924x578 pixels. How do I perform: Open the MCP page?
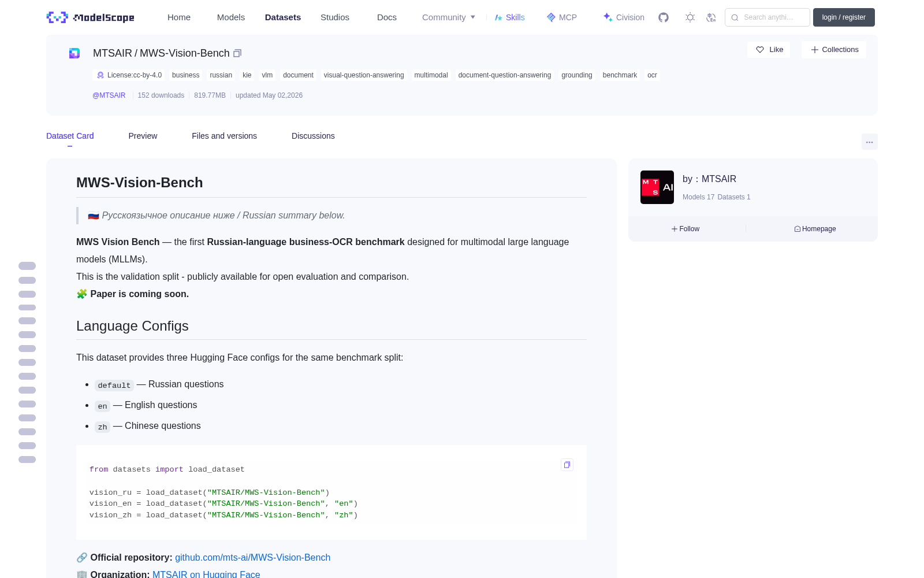[562, 17]
